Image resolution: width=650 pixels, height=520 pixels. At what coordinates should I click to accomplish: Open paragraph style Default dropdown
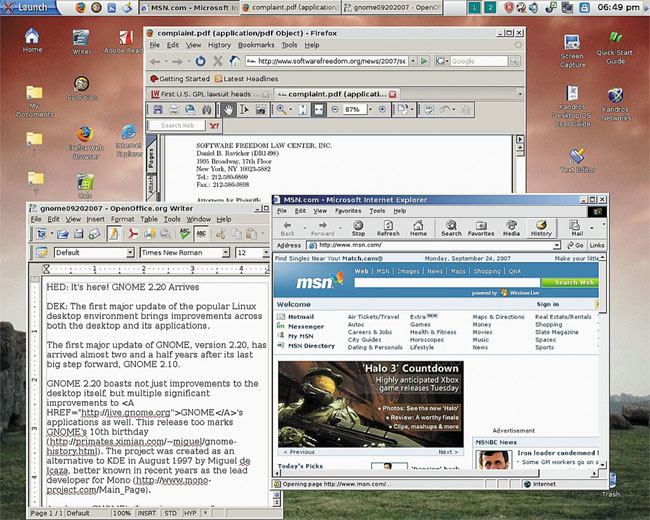tap(130, 253)
